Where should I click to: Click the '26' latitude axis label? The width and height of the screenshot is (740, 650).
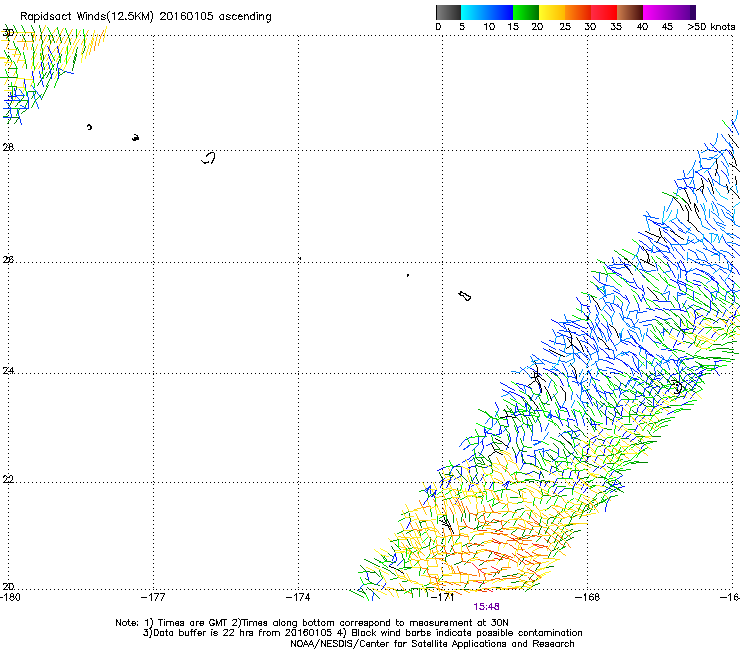(8, 260)
